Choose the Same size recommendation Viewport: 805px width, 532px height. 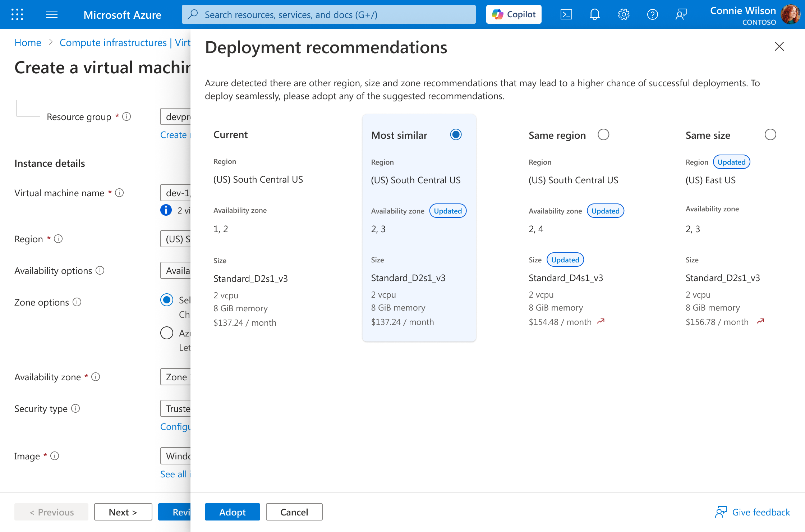click(770, 135)
